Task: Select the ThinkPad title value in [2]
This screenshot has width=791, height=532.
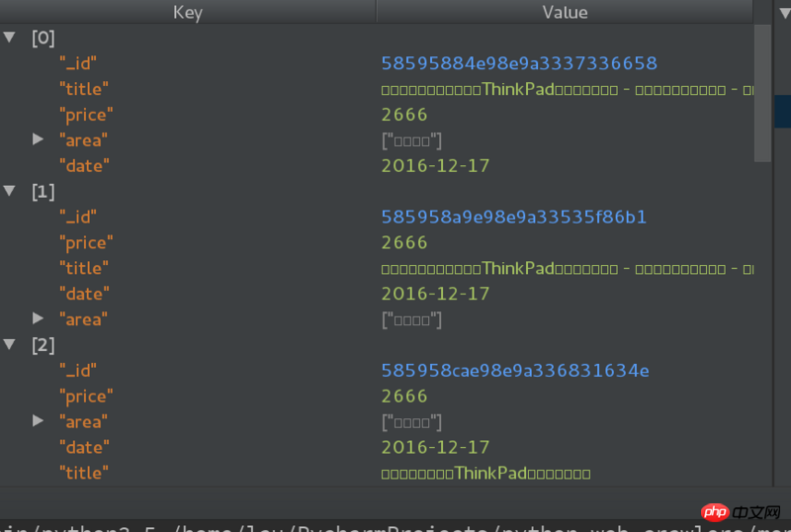Action: pos(485,474)
